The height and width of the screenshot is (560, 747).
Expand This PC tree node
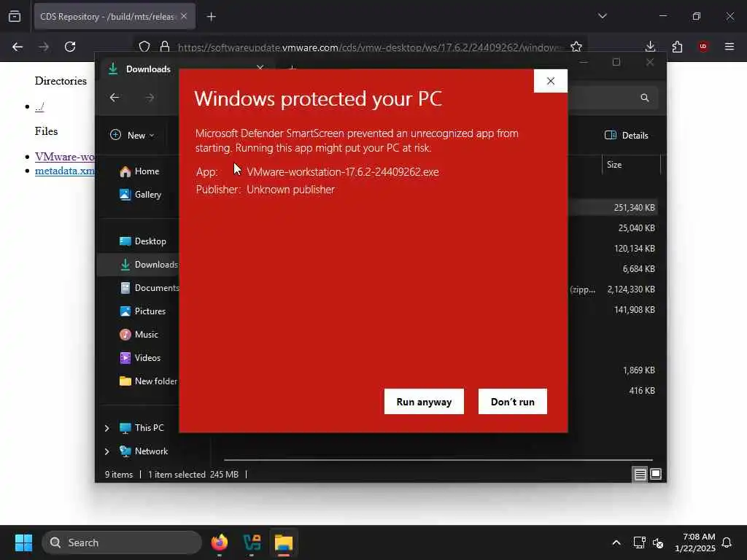[x=107, y=428]
